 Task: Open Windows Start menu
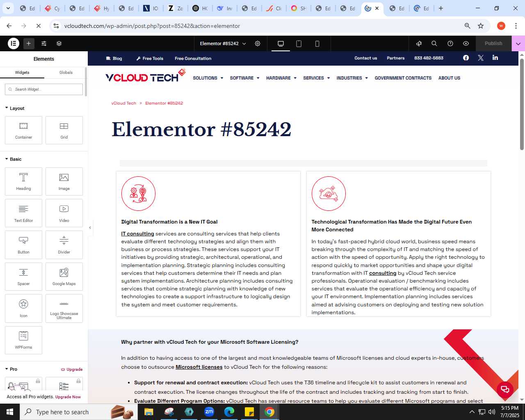pos(10,412)
